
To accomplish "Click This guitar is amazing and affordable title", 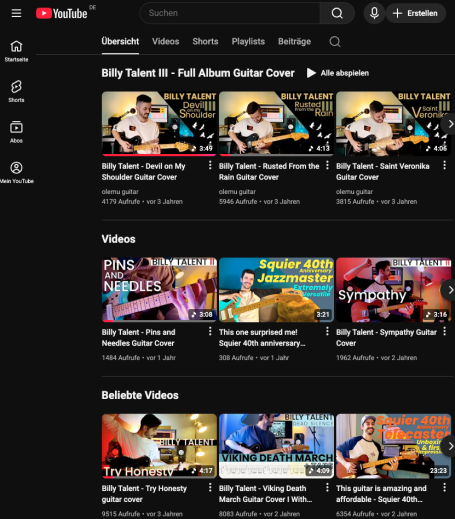I will point(381,494).
